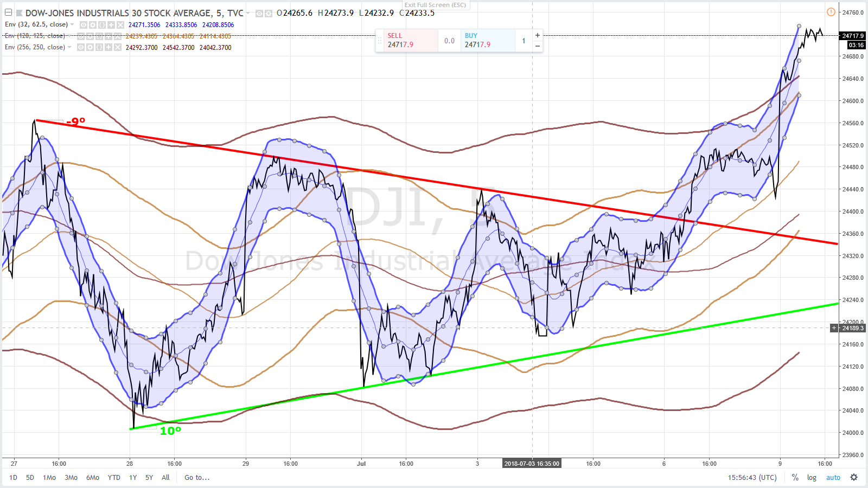This screenshot has width=868, height=488.
Task: Select the YTD time range
Action: coord(114,478)
